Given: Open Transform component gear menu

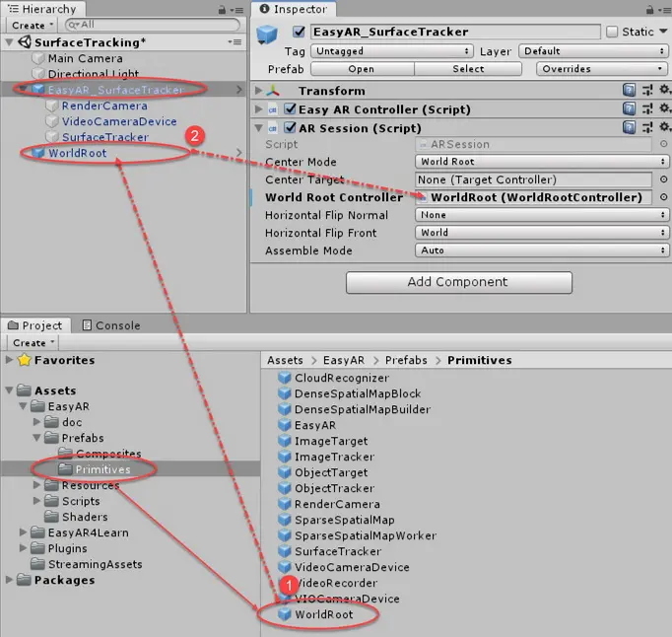Looking at the screenshot, I should [x=664, y=90].
